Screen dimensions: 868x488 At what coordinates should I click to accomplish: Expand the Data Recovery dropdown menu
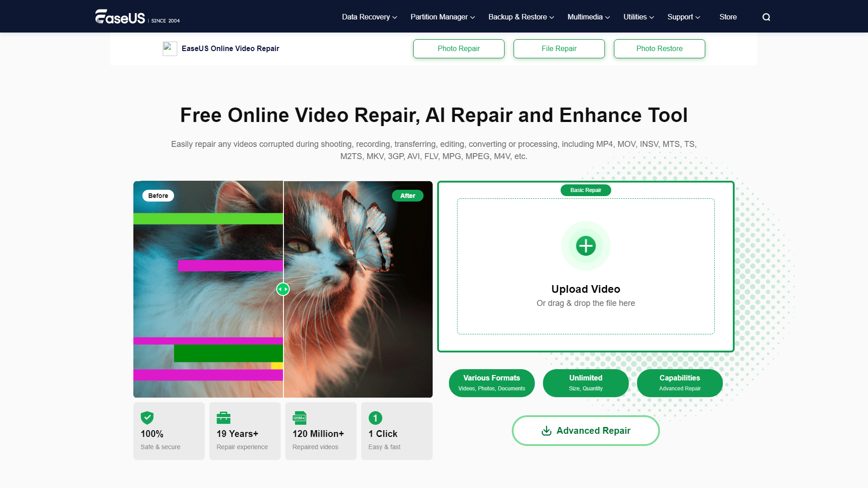[x=369, y=17]
